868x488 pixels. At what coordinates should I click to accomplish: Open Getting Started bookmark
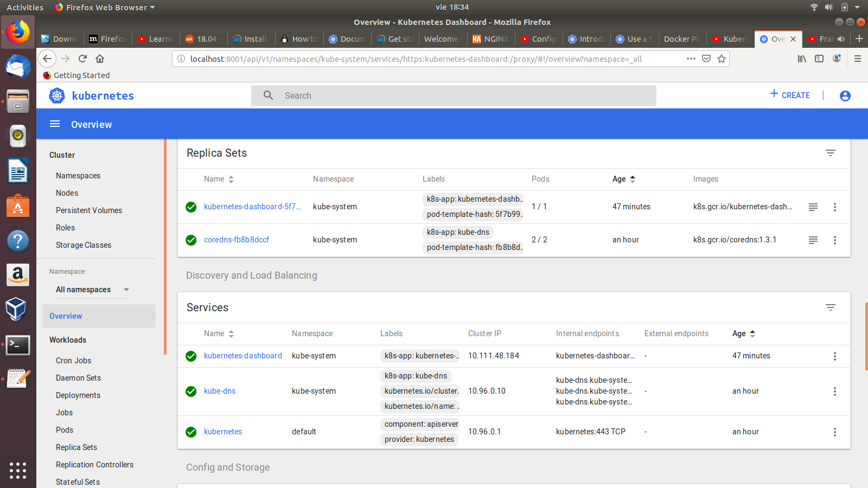click(x=76, y=75)
